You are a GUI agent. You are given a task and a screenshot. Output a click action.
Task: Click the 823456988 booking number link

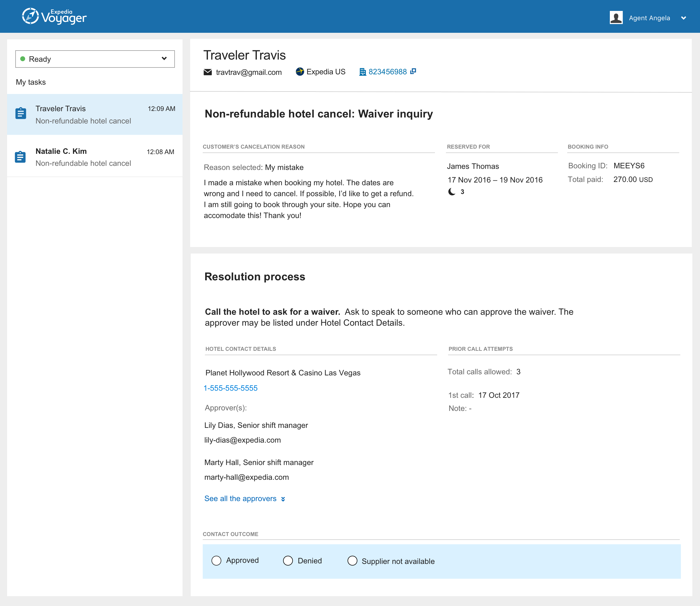pyautogui.click(x=387, y=71)
